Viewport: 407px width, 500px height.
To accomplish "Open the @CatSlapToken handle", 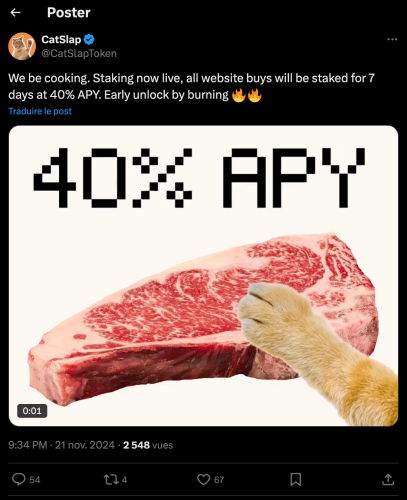I will tap(79, 53).
